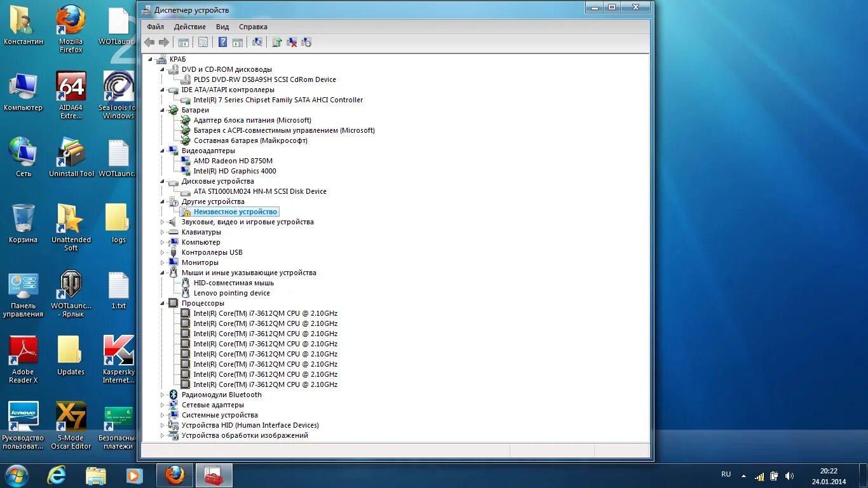Open the Справка menu
This screenshot has height=488, width=868.
tap(253, 27)
